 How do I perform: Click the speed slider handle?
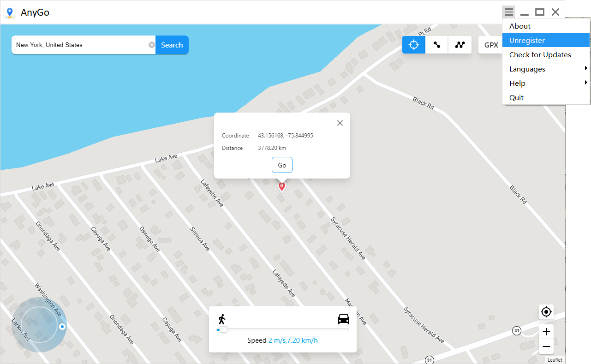(x=223, y=329)
